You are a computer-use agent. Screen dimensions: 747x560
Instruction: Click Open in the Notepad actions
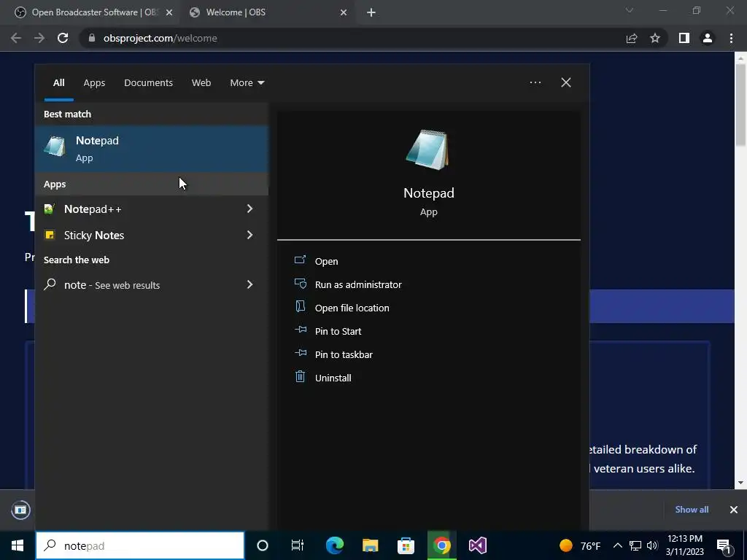326,261
